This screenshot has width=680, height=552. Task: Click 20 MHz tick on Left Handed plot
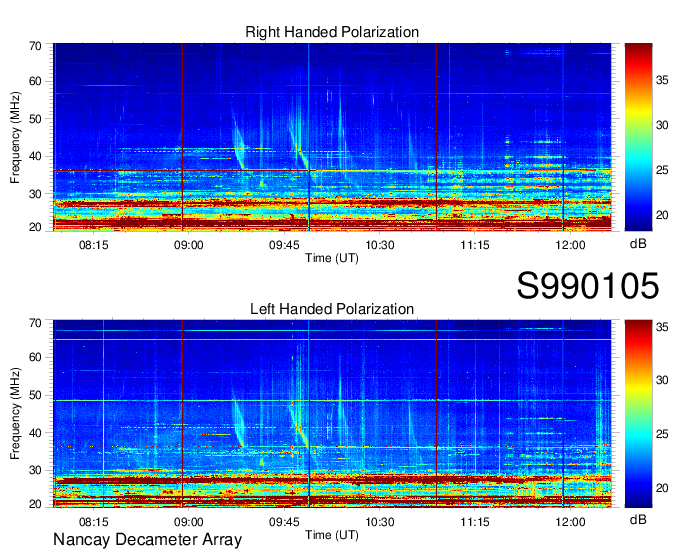coord(35,504)
